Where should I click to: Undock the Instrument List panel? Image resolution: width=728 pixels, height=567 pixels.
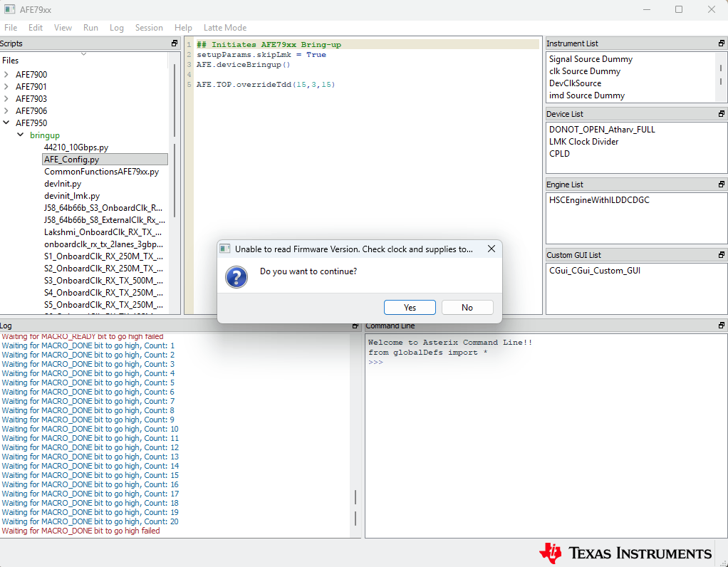[x=722, y=43]
